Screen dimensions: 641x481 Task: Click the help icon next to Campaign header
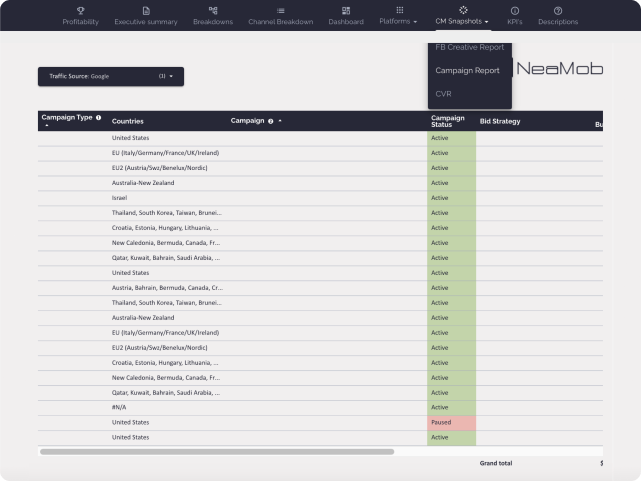click(x=271, y=121)
